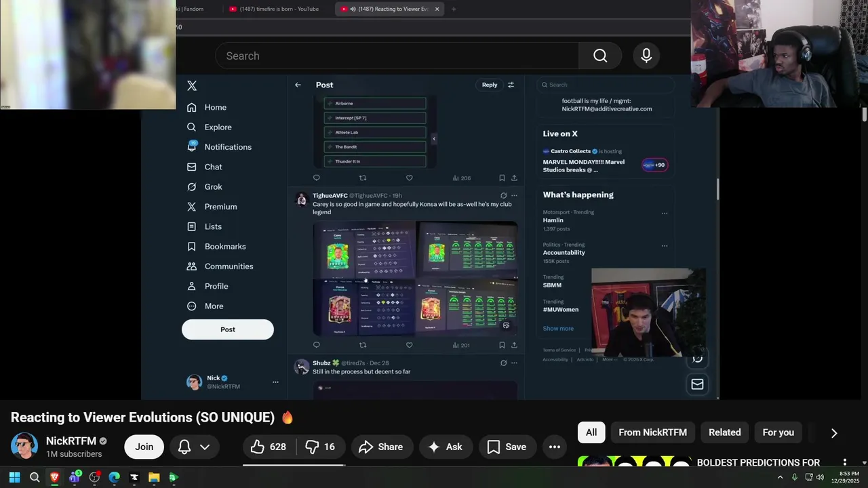This screenshot has width=868, height=488.
Task: Toggle the YouTube notification bell
Action: [x=184, y=447]
